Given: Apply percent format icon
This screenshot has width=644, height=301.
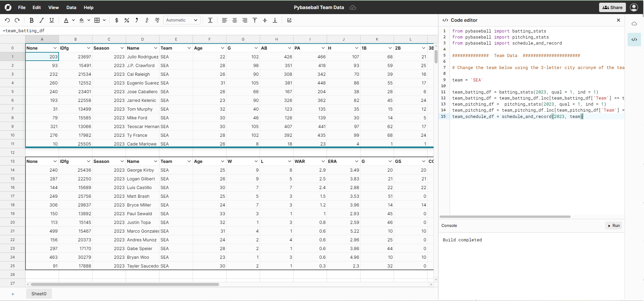Looking at the screenshot, I should click(127, 20).
